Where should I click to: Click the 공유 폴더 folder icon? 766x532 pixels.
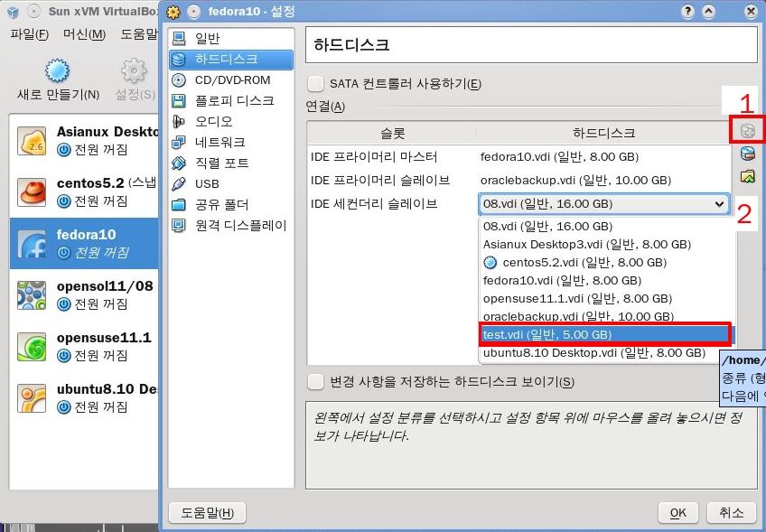coord(179,204)
